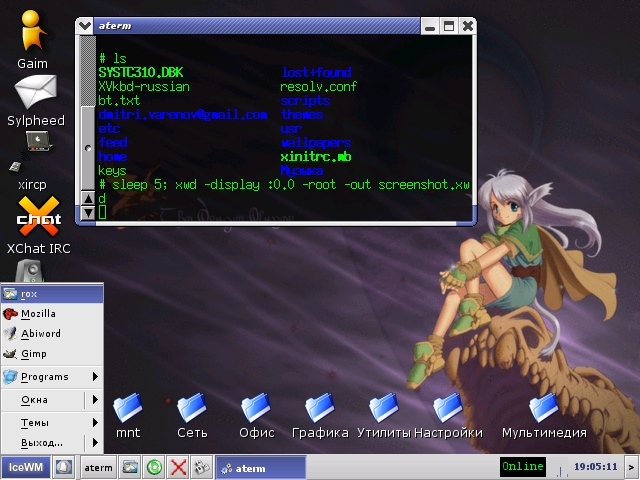Click the keys icon in the taskbar
Screen dimensions: 640x480
tap(202, 467)
